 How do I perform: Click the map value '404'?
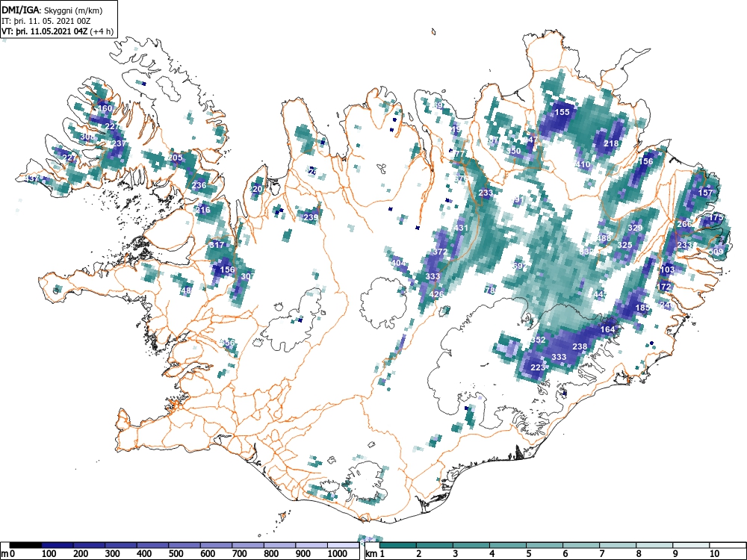398,263
